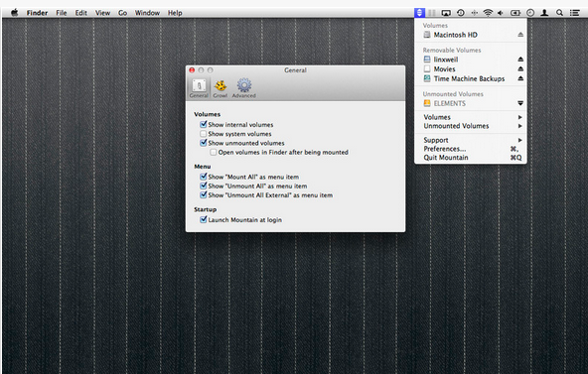Enable Open volumes in Finder after being mounted
This screenshot has height=374, width=588.
(x=213, y=152)
